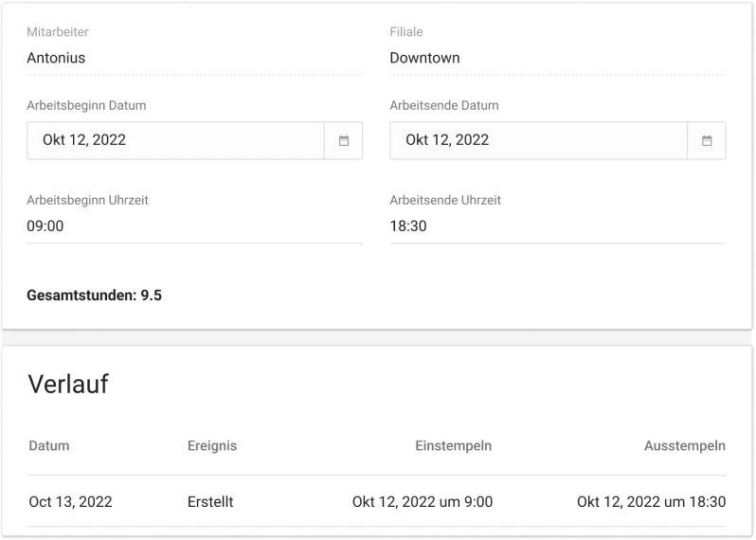
Task: Click the Arbeitsende Datum date input field
Action: tap(538, 140)
